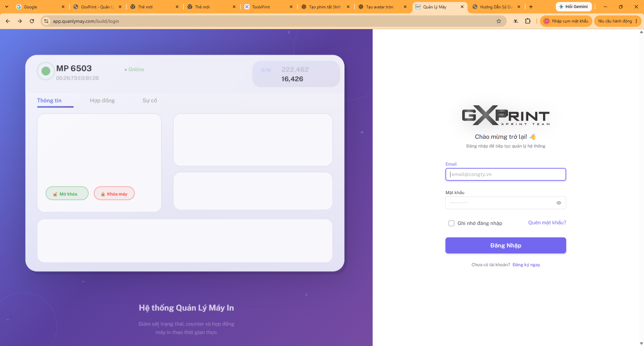Viewport: 644px width, 346px height.
Task: Open a new tab with plus button
Action: (x=531, y=7)
